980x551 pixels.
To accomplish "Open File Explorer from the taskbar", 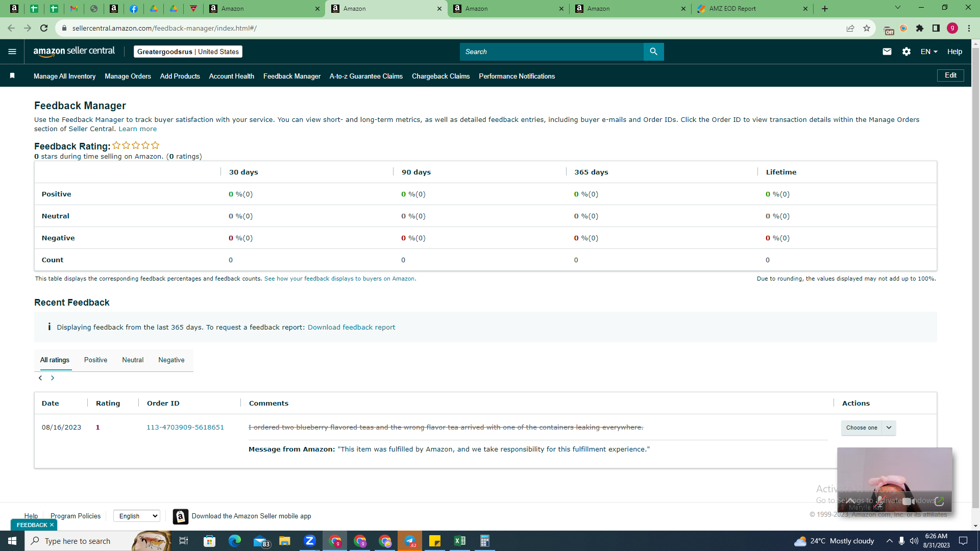I will pos(284,541).
